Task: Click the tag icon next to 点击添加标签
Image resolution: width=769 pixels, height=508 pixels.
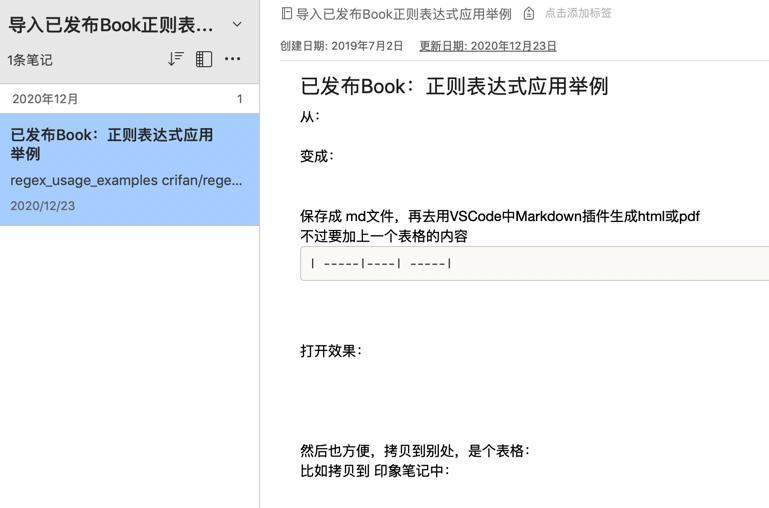Action: tap(528, 14)
